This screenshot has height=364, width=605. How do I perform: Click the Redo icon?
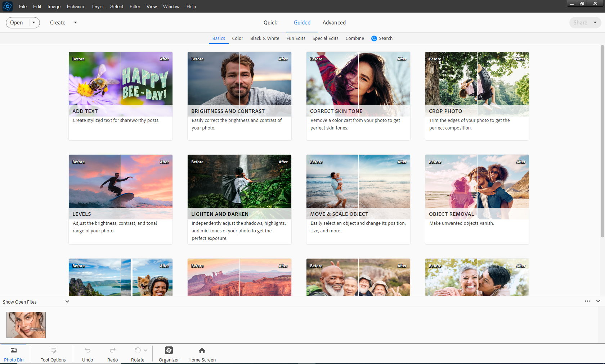[x=112, y=350]
